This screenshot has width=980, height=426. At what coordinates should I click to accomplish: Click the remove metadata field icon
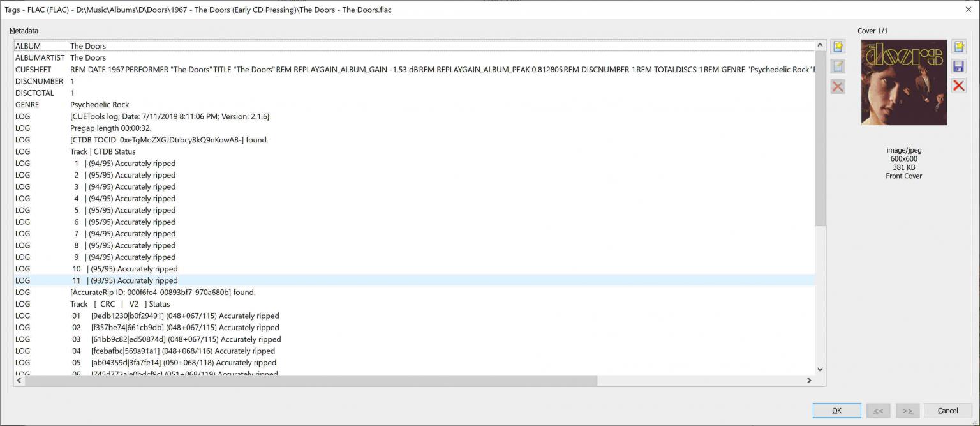point(838,87)
